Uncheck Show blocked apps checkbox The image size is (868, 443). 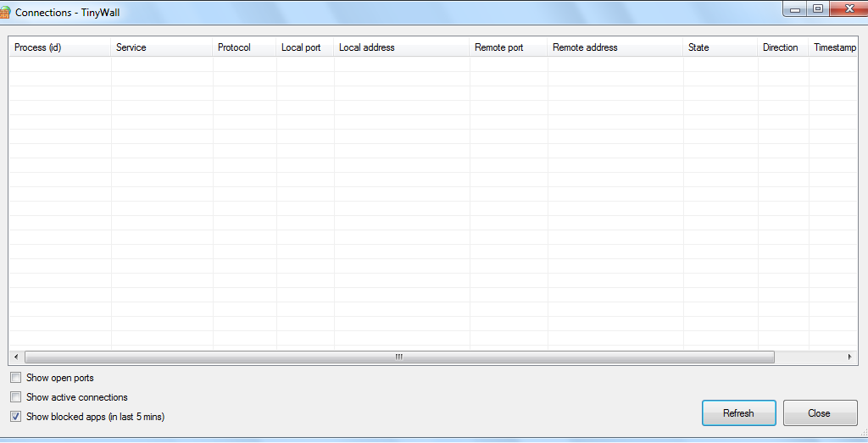pos(16,417)
